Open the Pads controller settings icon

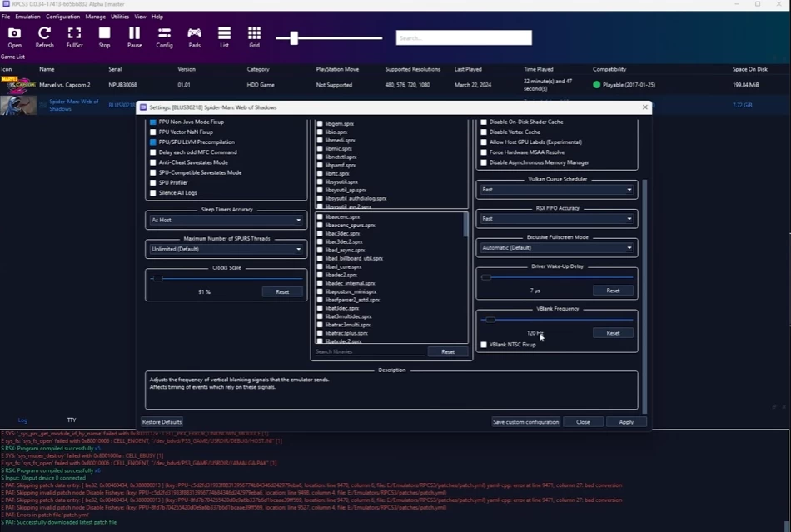pos(194,36)
